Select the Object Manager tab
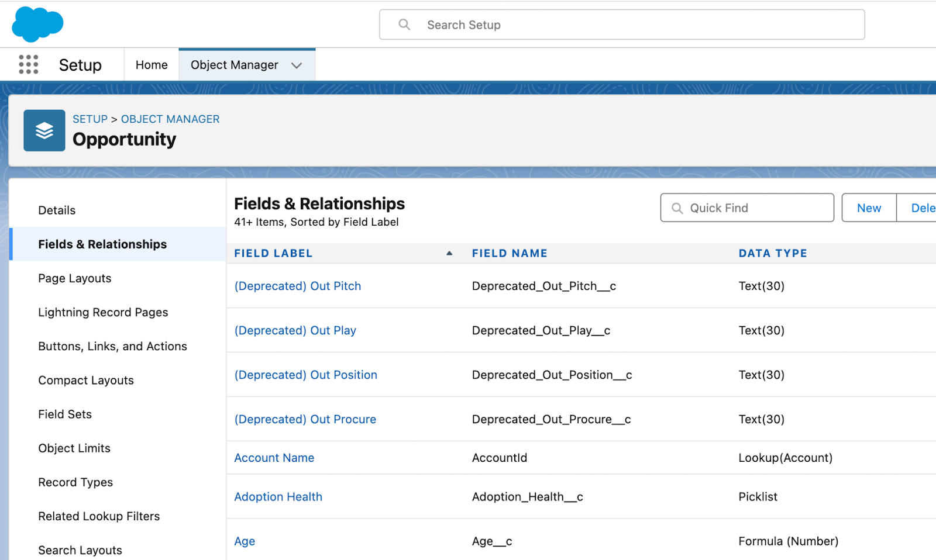This screenshot has height=560, width=936. click(233, 64)
